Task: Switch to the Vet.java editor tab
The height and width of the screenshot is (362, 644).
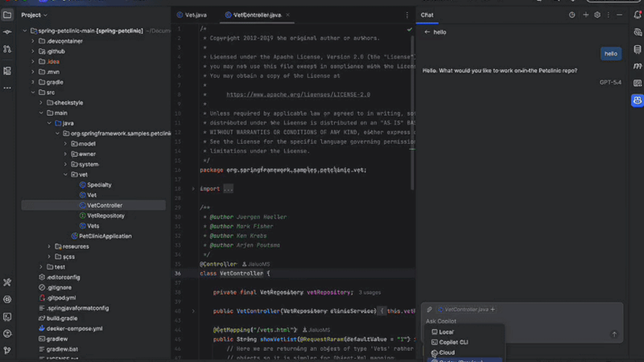Action: (192, 15)
